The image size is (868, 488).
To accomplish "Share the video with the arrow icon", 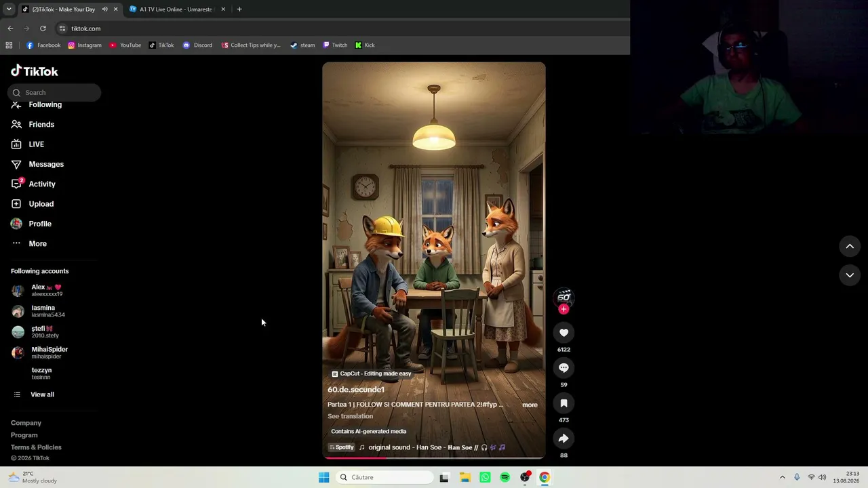I will [x=564, y=439].
